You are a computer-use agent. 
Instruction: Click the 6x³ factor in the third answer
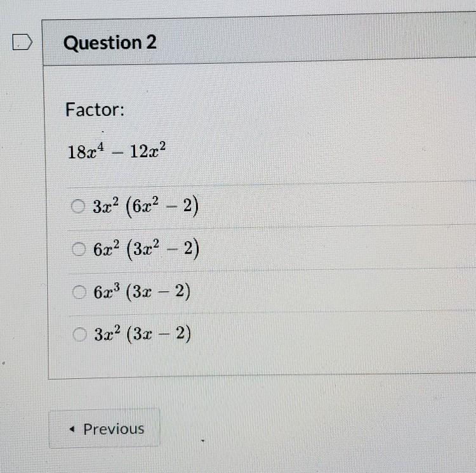coord(106,292)
